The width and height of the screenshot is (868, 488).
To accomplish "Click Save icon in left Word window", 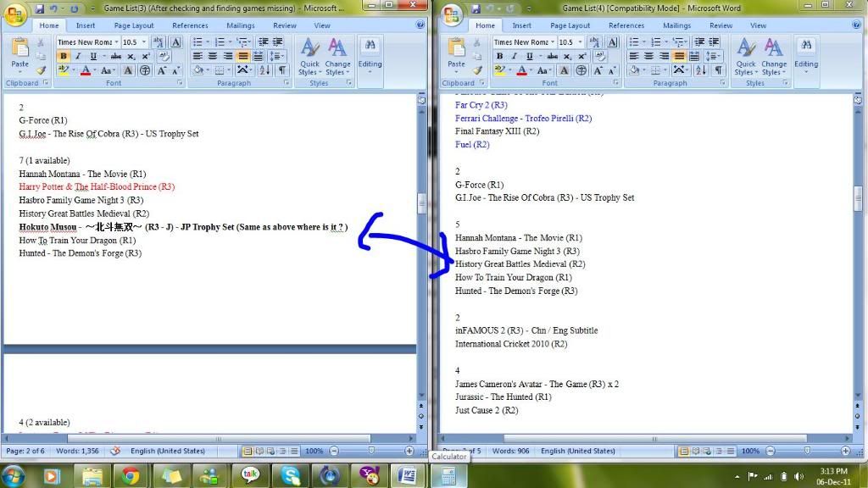I will 40,8.
